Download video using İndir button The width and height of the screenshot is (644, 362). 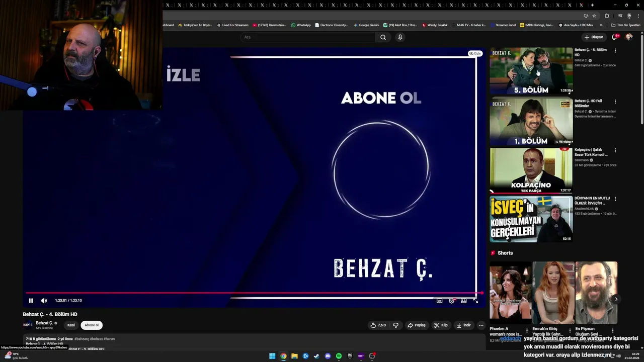(463, 325)
